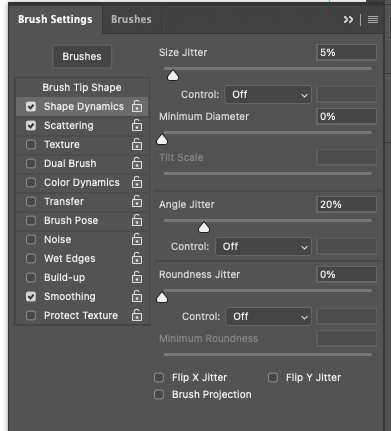391x431 pixels.
Task: Toggle the lock icon for Shape Dynamics
Action: coord(137,106)
